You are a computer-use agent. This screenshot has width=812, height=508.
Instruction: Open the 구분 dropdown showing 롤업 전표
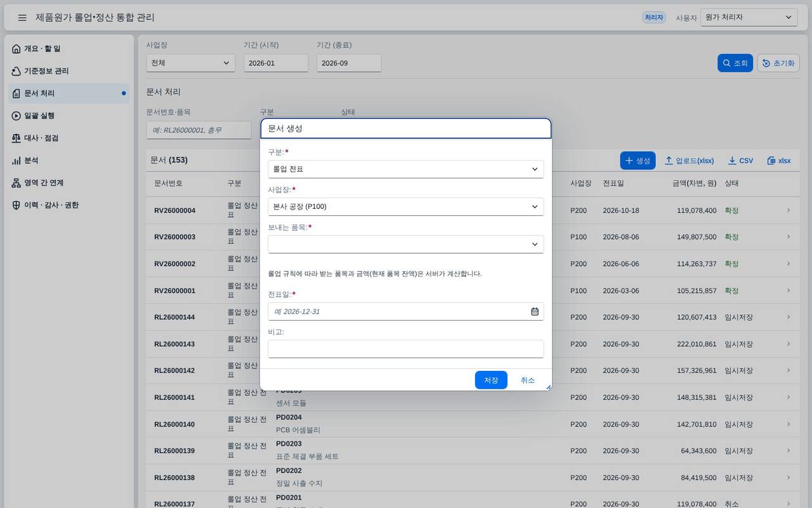coord(406,169)
